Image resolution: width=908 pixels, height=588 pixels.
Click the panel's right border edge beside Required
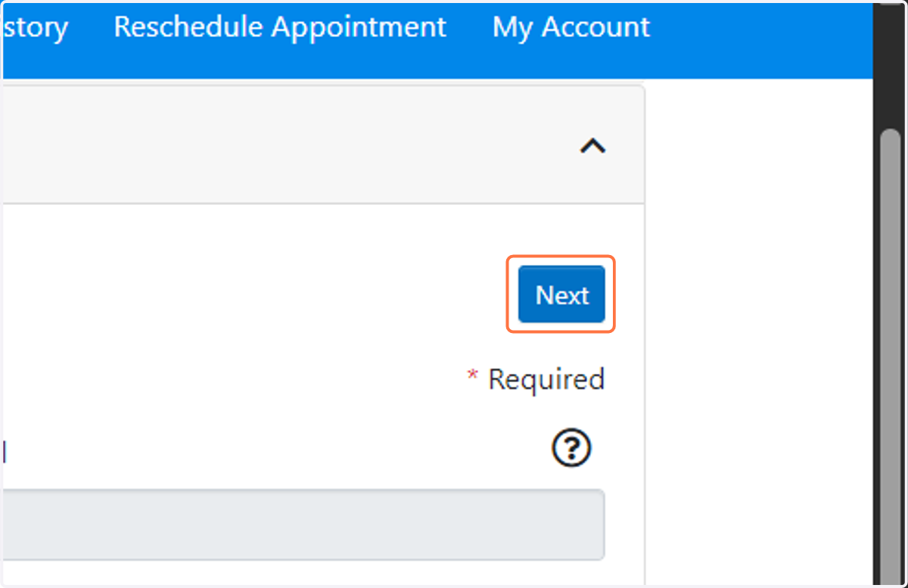[645, 378]
